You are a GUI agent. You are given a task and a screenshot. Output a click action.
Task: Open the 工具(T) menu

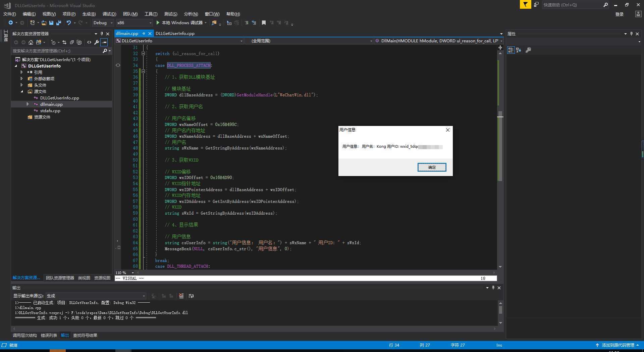click(151, 14)
